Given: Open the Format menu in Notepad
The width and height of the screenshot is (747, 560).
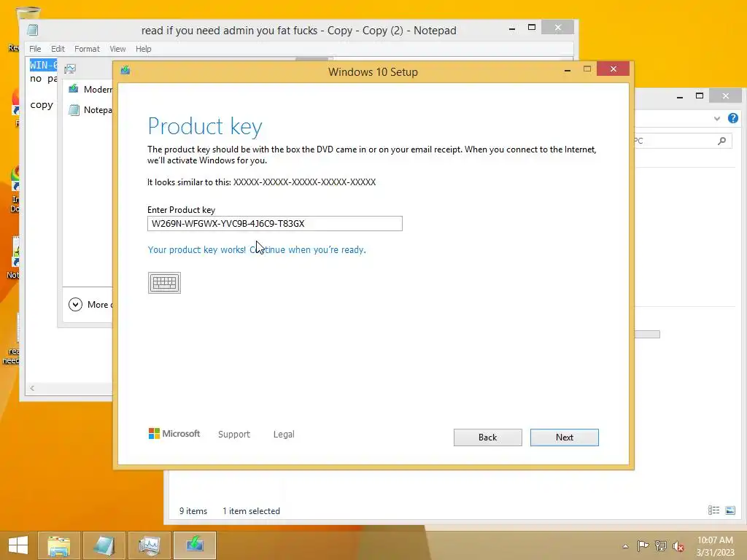Looking at the screenshot, I should point(87,49).
